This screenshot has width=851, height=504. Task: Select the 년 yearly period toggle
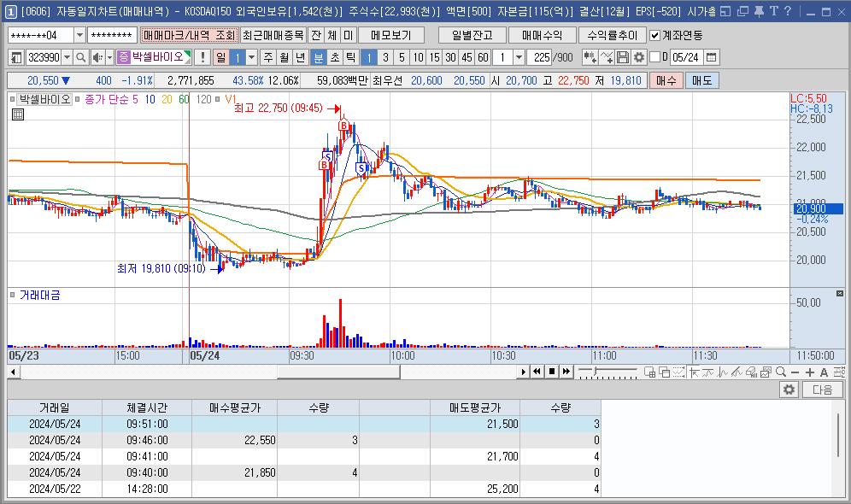point(300,57)
